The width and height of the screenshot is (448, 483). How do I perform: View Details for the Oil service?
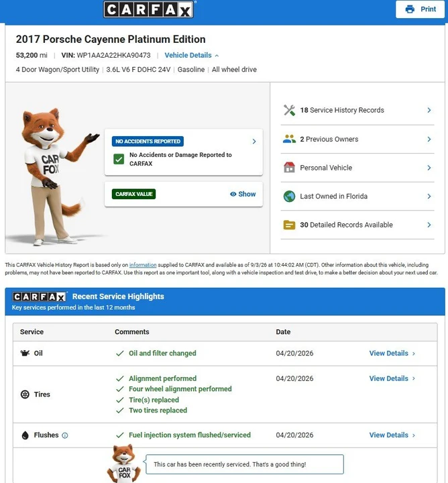392,354
